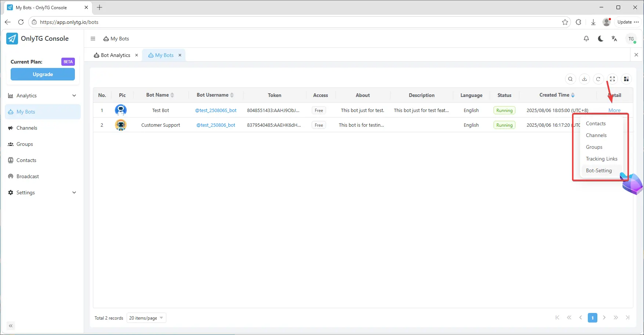Viewport: 644px width, 335px height.
Task: Choose Tracking Links from the More menu
Action: coord(601,159)
